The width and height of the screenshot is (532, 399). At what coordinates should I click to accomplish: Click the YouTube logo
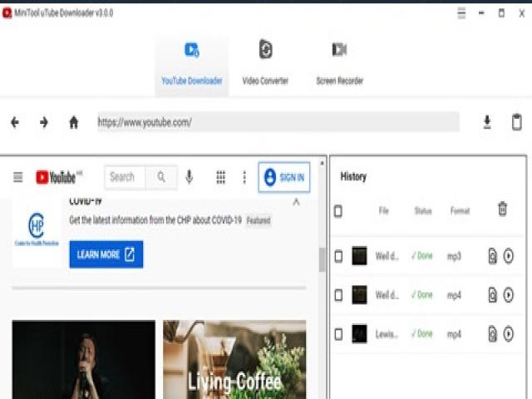pos(58,177)
